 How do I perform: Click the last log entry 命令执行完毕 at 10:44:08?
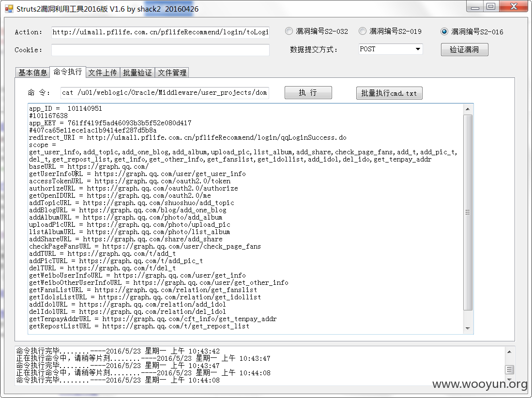pos(118,380)
